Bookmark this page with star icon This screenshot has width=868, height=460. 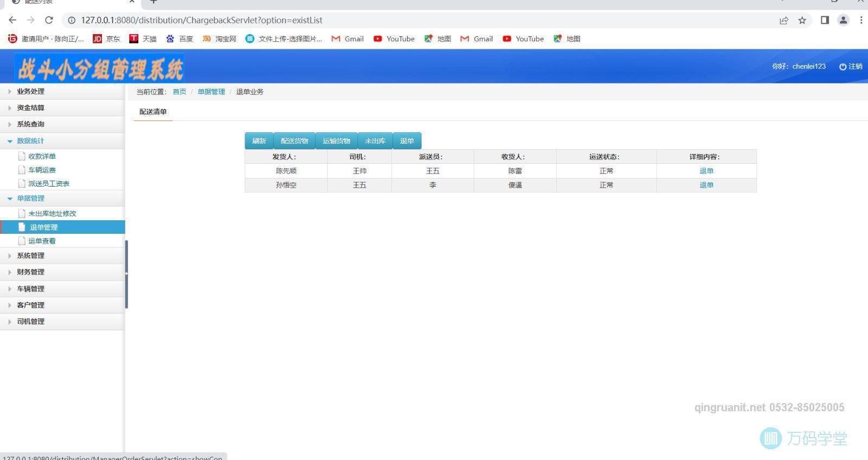pyautogui.click(x=802, y=20)
